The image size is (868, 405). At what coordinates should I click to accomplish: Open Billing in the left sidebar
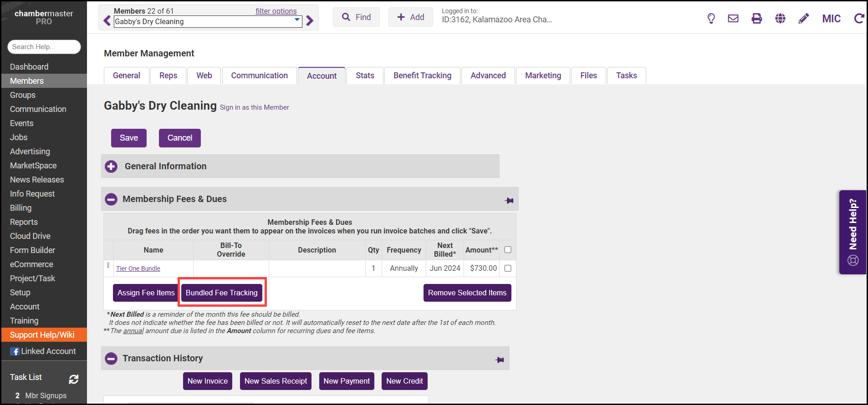(21, 208)
